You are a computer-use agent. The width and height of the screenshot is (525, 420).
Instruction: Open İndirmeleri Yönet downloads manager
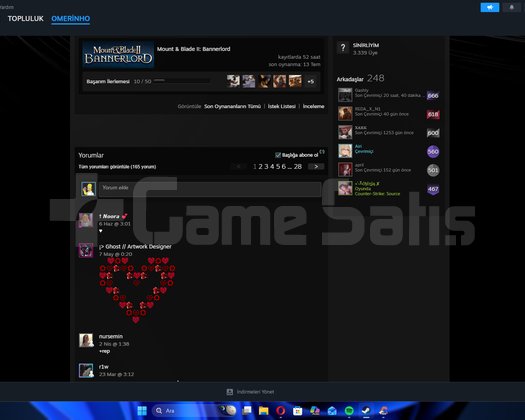click(250, 392)
